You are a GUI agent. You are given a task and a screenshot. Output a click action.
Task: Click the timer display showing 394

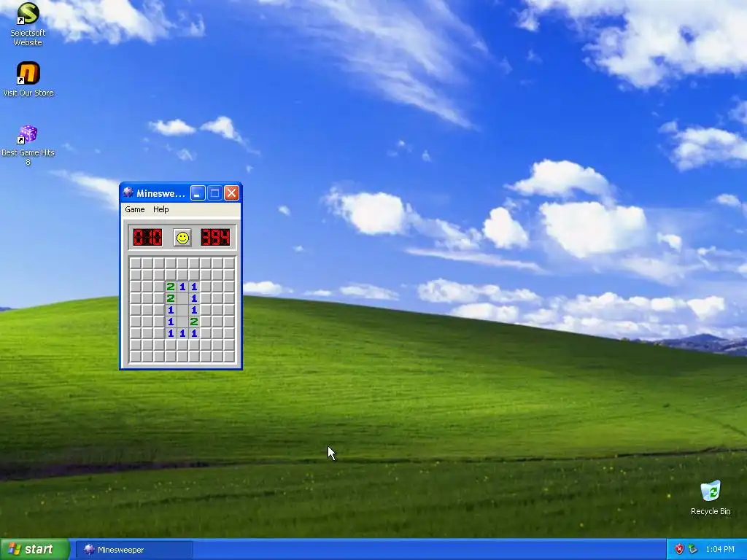click(215, 238)
